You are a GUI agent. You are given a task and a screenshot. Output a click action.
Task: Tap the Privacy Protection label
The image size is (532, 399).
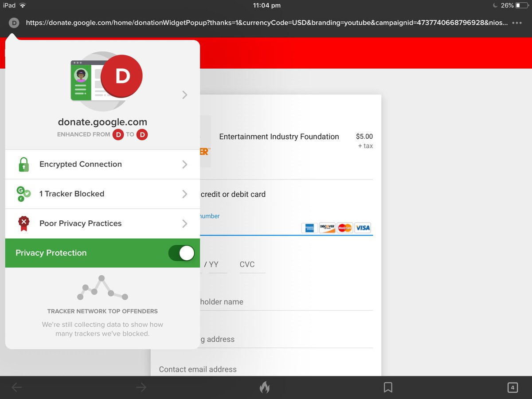(51, 253)
